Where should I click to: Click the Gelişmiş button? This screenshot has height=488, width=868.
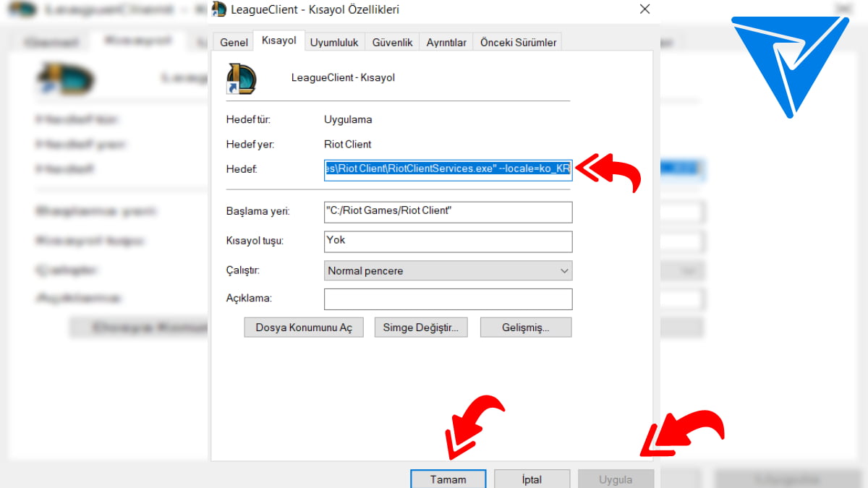point(525,328)
